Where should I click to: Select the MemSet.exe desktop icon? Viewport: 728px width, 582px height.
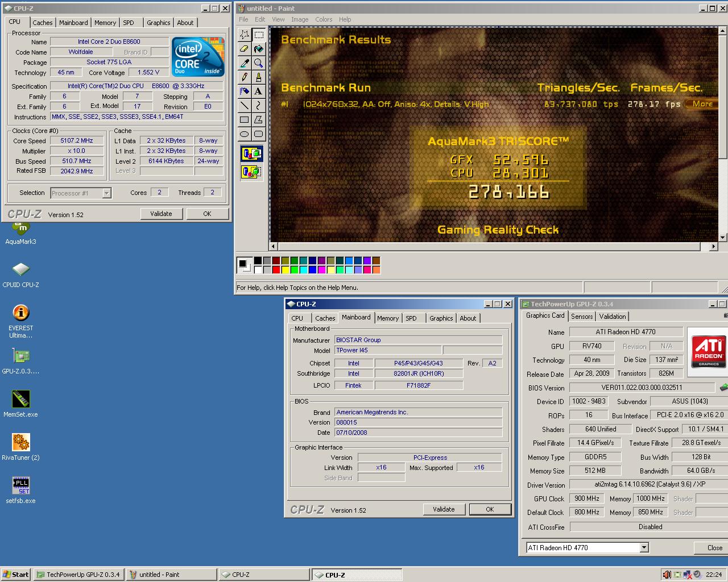click(20, 405)
